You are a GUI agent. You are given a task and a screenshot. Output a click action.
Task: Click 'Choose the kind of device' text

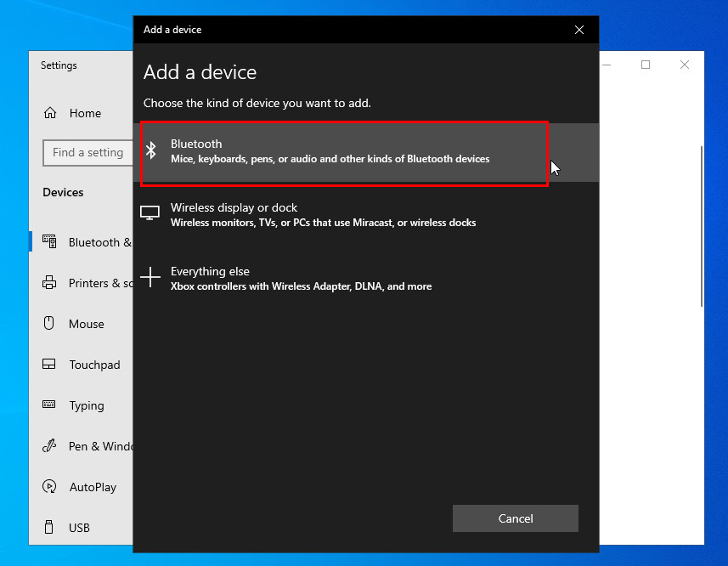point(257,103)
